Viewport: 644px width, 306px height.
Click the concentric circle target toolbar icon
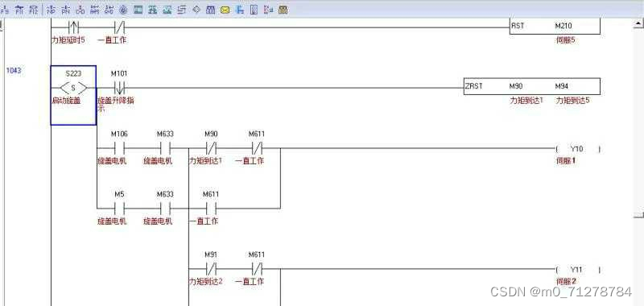tap(123, 10)
